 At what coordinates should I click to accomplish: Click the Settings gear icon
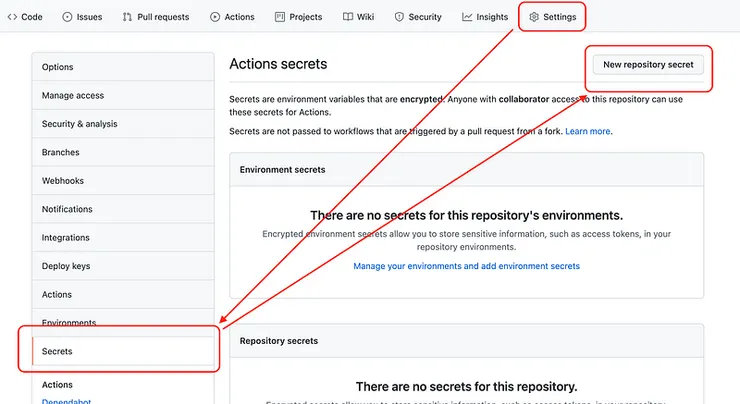click(534, 17)
